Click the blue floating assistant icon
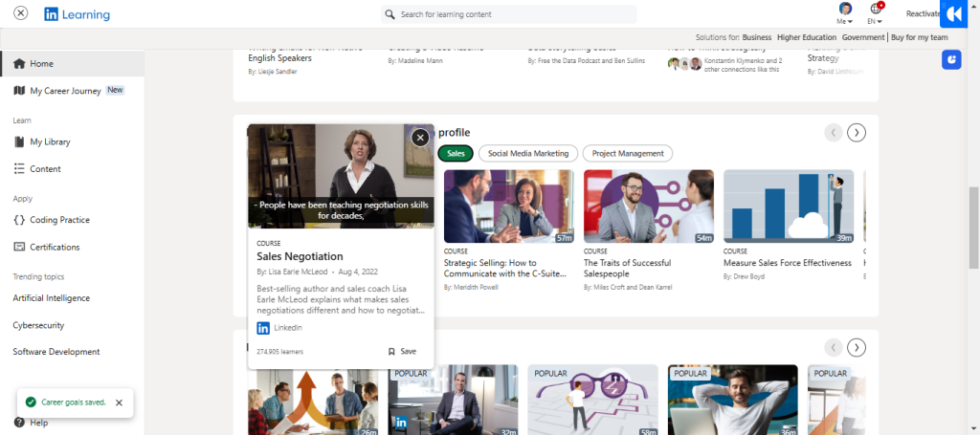This screenshot has width=980, height=435. pos(951,59)
